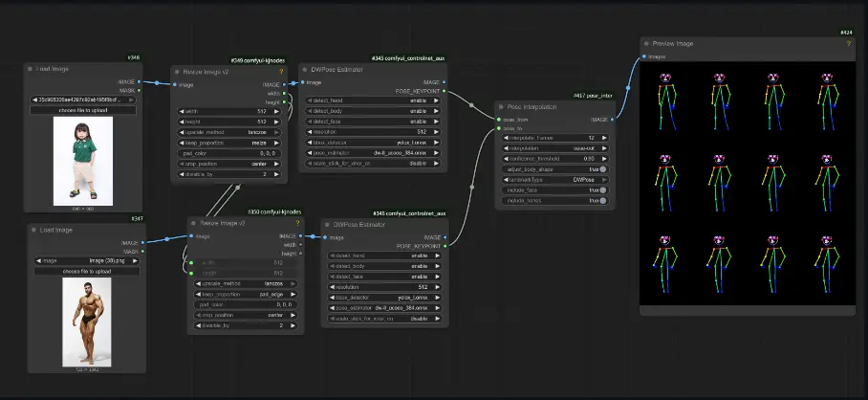
Task: Click the MASK output port on top Load Image
Action: [144, 90]
